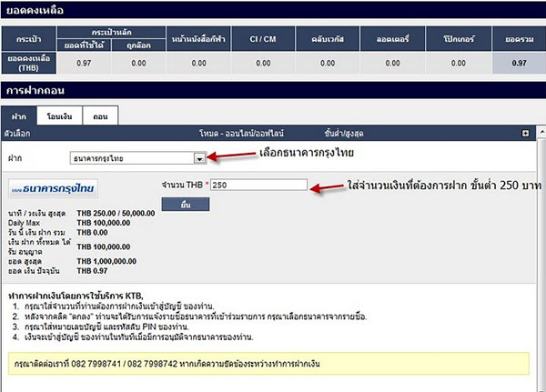Click the การฝากถอน section header
546x392 pixels.
pyautogui.click(x=273, y=91)
